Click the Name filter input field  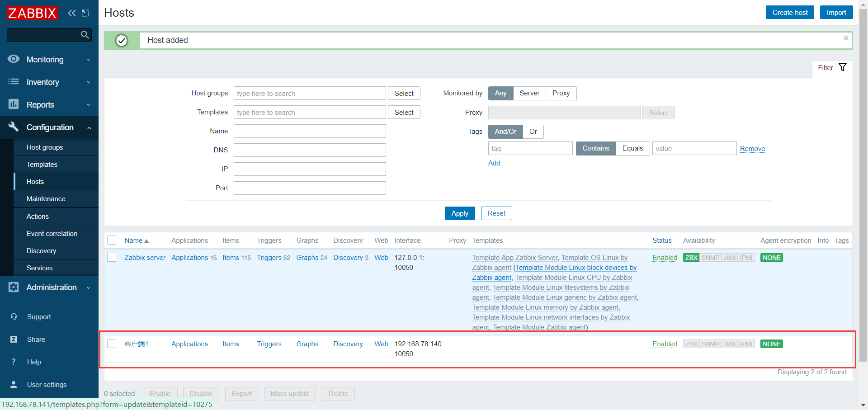pyautogui.click(x=310, y=131)
